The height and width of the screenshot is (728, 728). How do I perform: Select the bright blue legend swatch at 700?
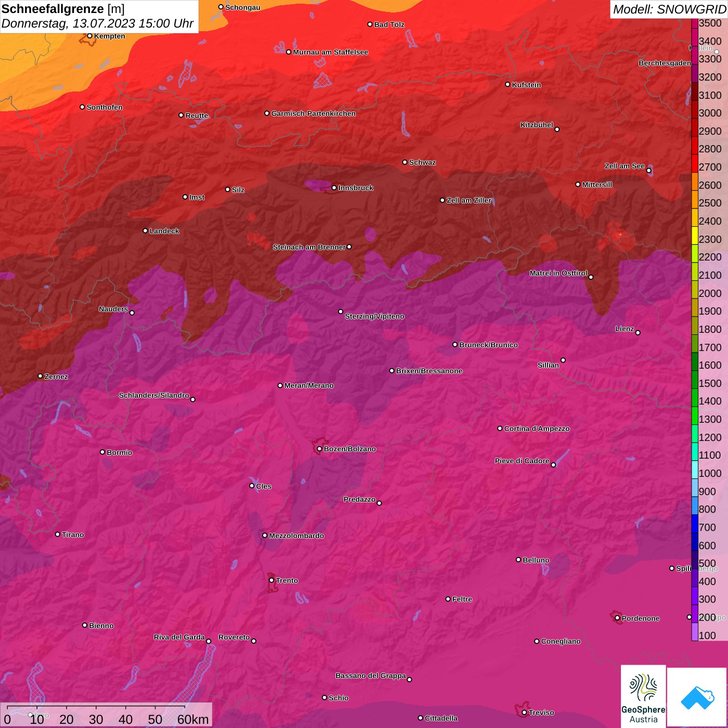695,524
